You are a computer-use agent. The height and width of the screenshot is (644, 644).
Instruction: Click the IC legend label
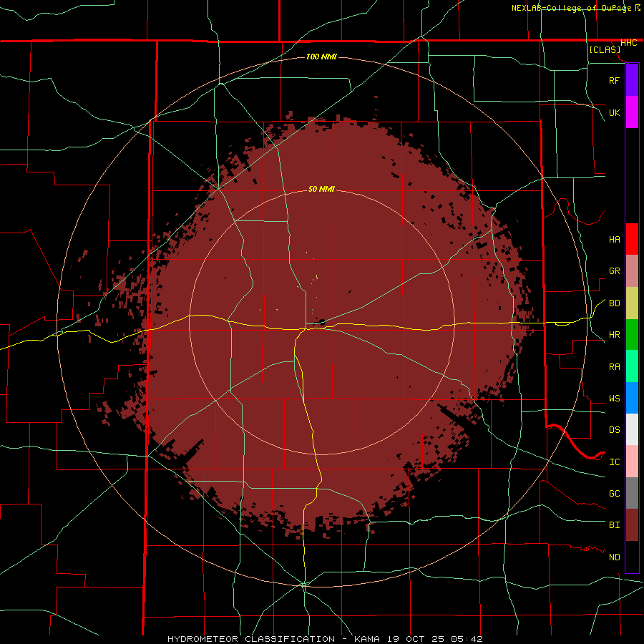point(614,462)
